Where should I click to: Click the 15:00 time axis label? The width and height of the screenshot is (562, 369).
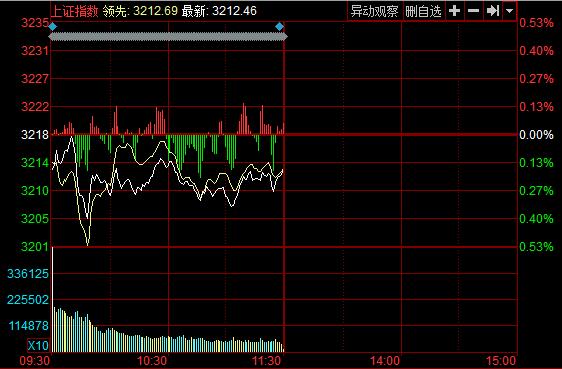(501, 361)
